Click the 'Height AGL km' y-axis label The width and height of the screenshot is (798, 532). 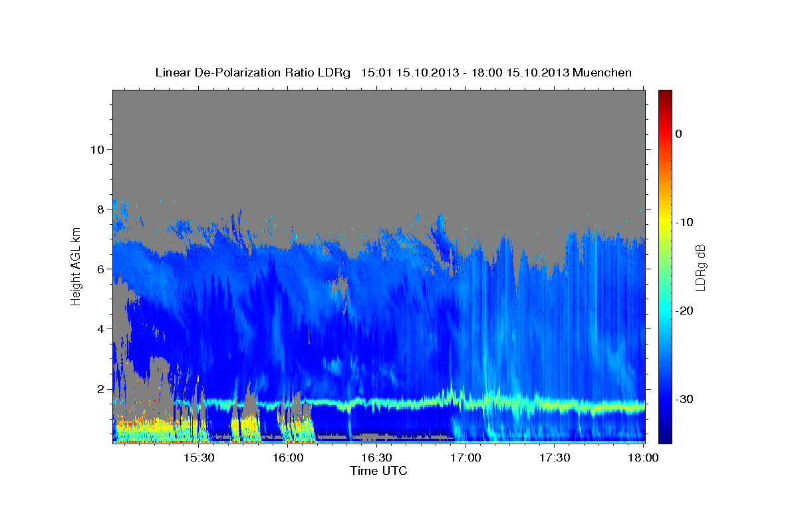point(76,266)
